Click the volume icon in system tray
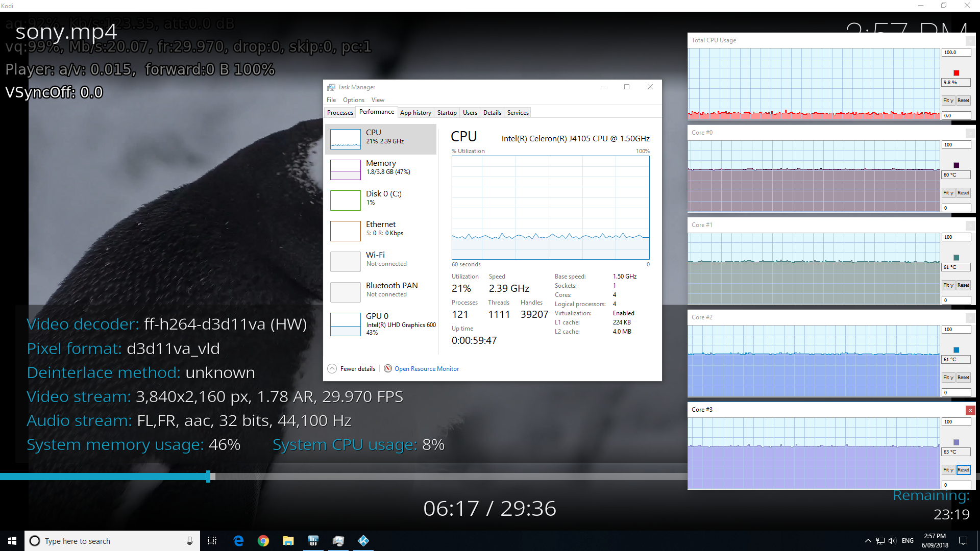 [x=892, y=541]
